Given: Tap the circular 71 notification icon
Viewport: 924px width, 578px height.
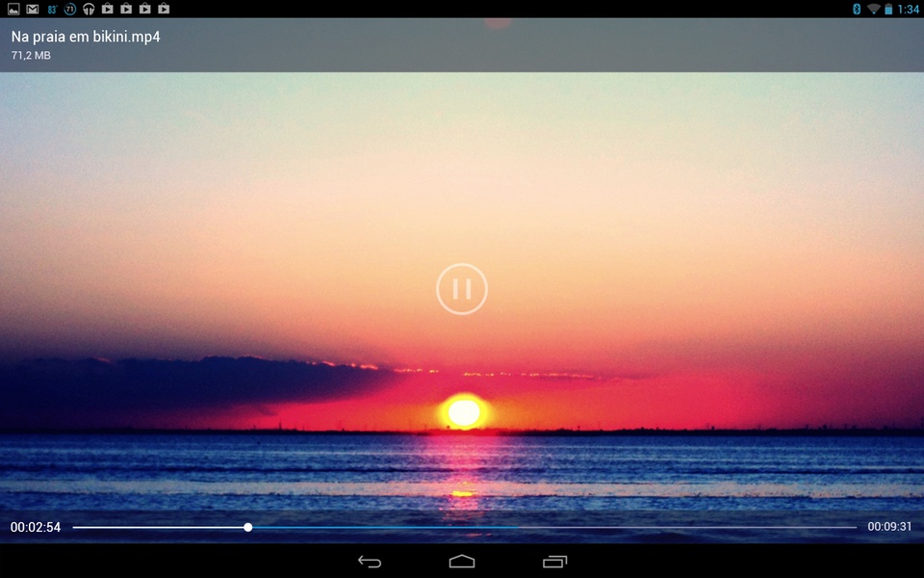Looking at the screenshot, I should (x=70, y=9).
